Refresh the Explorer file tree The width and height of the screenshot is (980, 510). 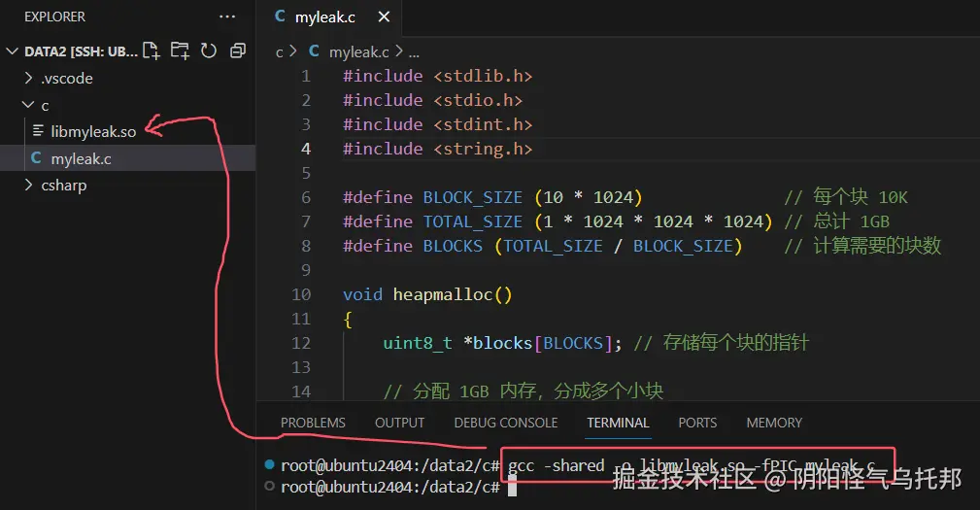coord(209,51)
